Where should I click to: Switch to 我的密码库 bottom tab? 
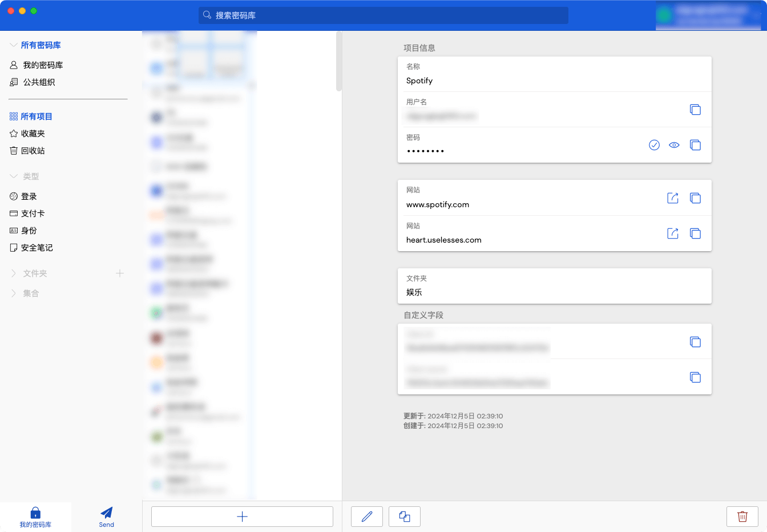pyautogui.click(x=35, y=517)
